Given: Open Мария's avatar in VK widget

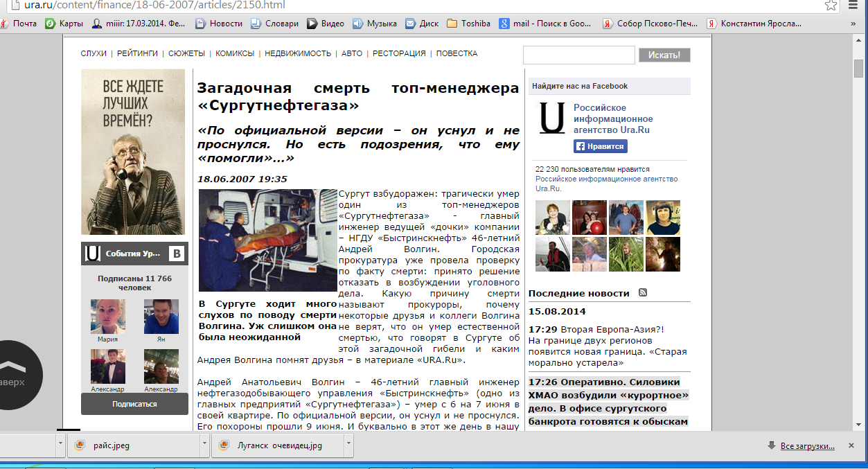Looking at the screenshot, I should (x=108, y=317).
